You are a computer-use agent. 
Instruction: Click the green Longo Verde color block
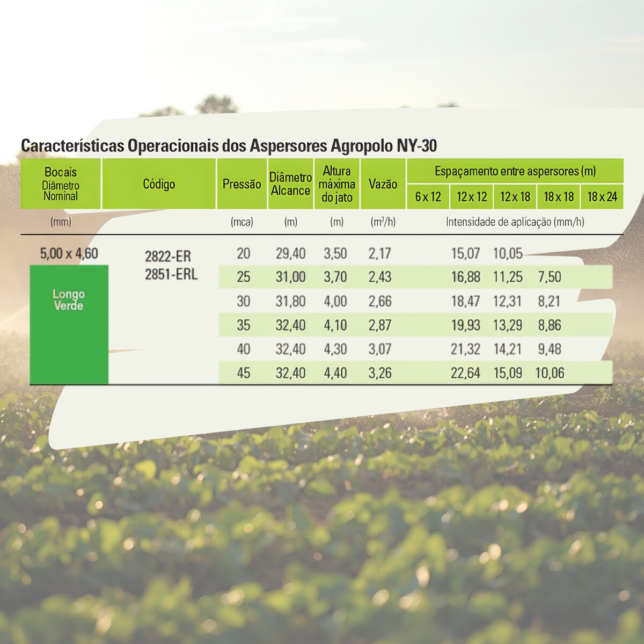(x=69, y=324)
